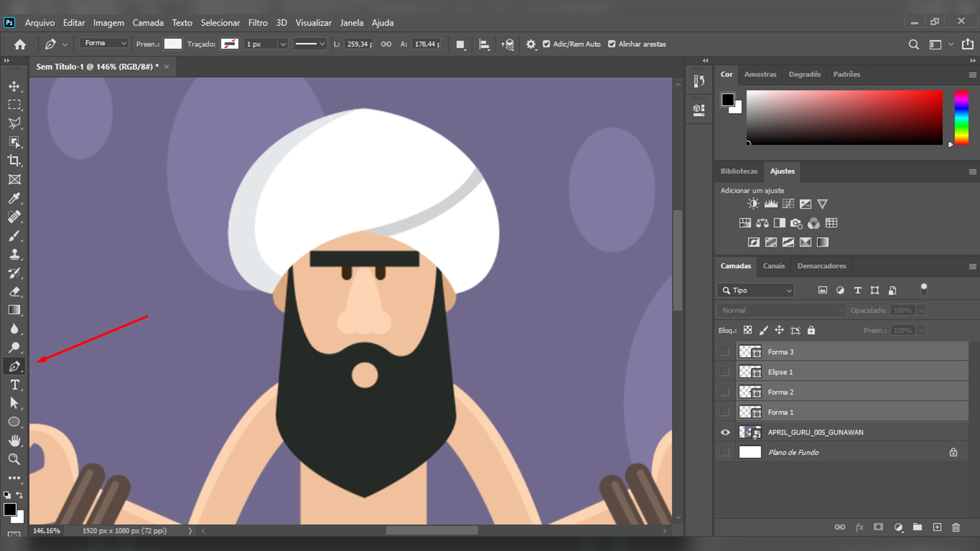
Task: Click the link width and height icon
Action: pyautogui.click(x=386, y=44)
